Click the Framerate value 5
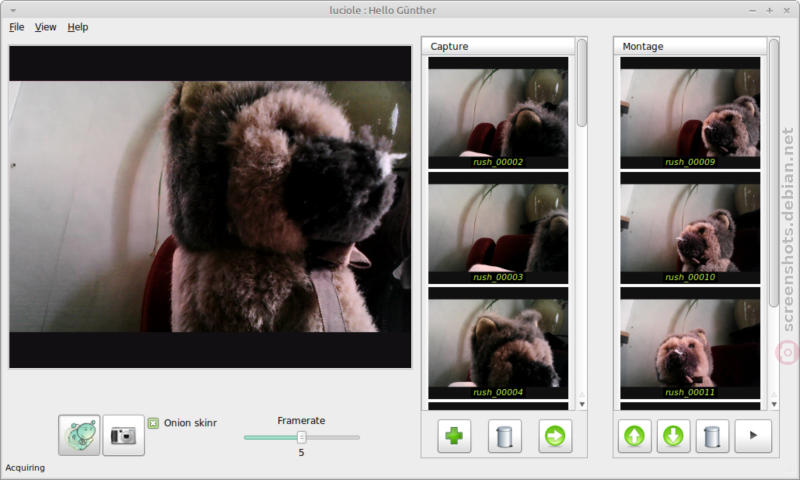 coord(301,452)
